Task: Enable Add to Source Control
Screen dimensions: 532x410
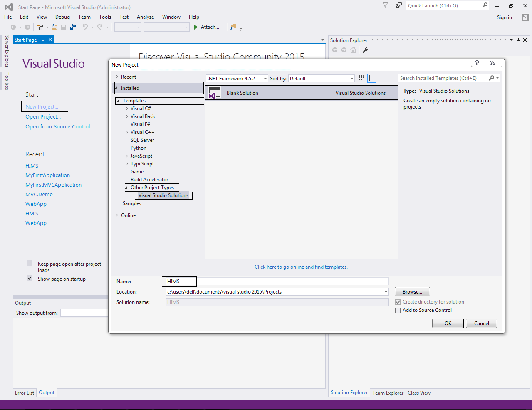Action: [398, 310]
